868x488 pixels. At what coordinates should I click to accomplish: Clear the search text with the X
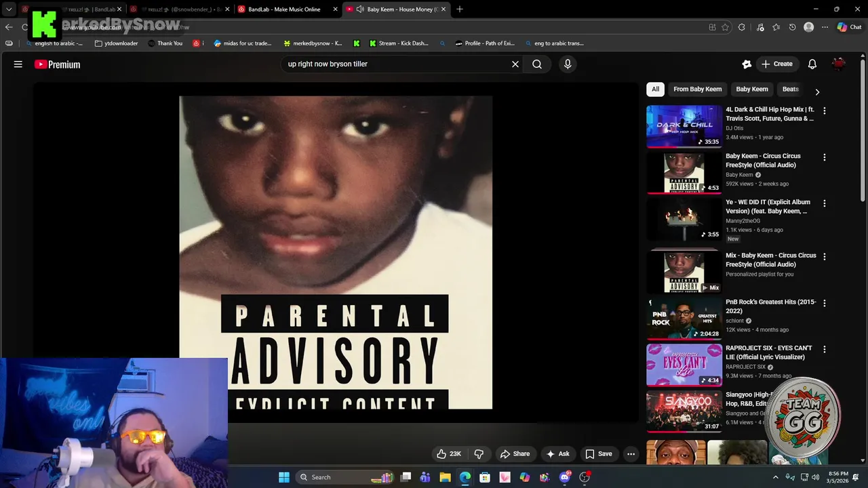[x=515, y=64]
